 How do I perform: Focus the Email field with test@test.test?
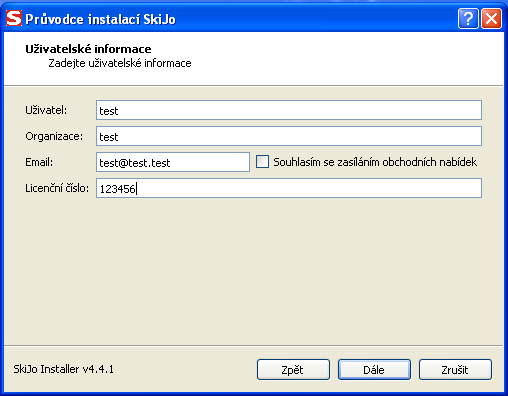point(173,162)
